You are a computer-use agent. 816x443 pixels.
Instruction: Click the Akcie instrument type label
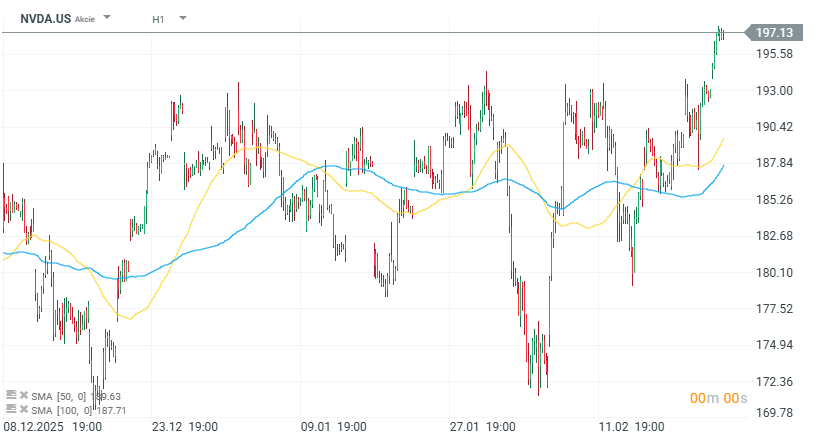click(x=86, y=19)
